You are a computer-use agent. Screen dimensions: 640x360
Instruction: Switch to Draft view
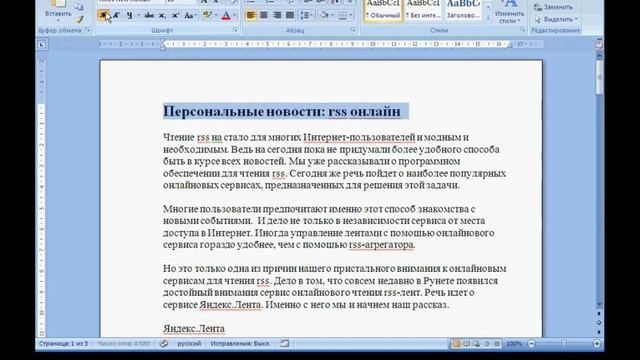coord(497,344)
